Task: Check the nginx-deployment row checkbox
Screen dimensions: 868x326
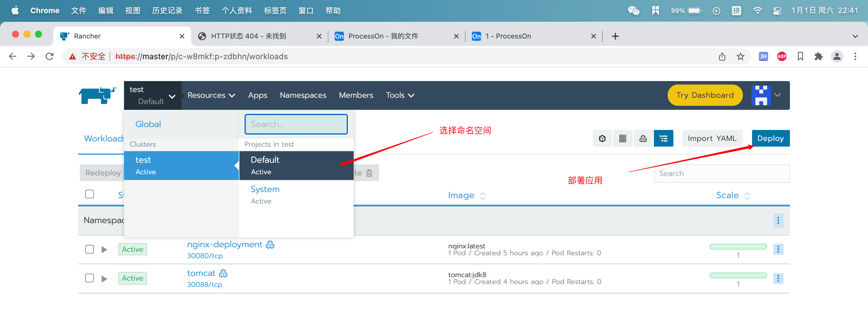Action: pyautogui.click(x=89, y=250)
